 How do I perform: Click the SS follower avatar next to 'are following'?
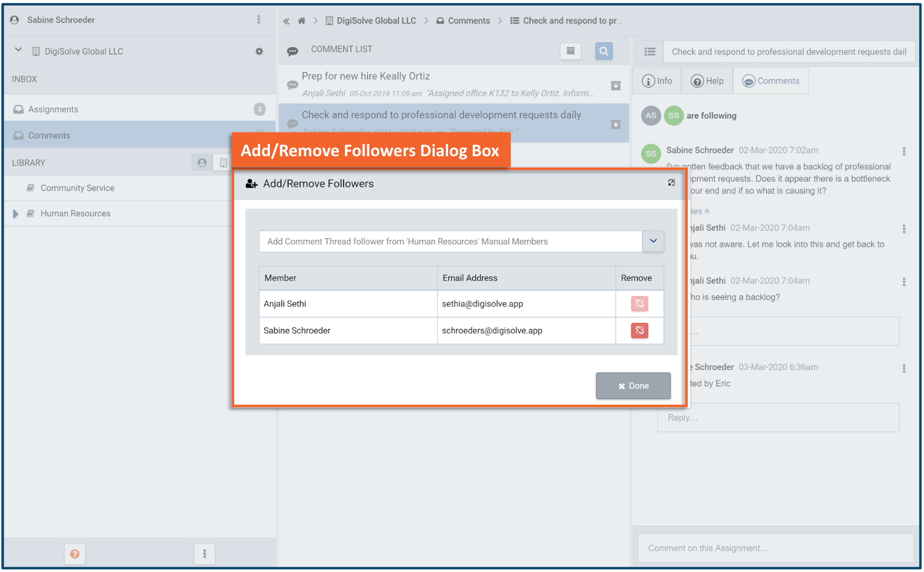coord(673,116)
